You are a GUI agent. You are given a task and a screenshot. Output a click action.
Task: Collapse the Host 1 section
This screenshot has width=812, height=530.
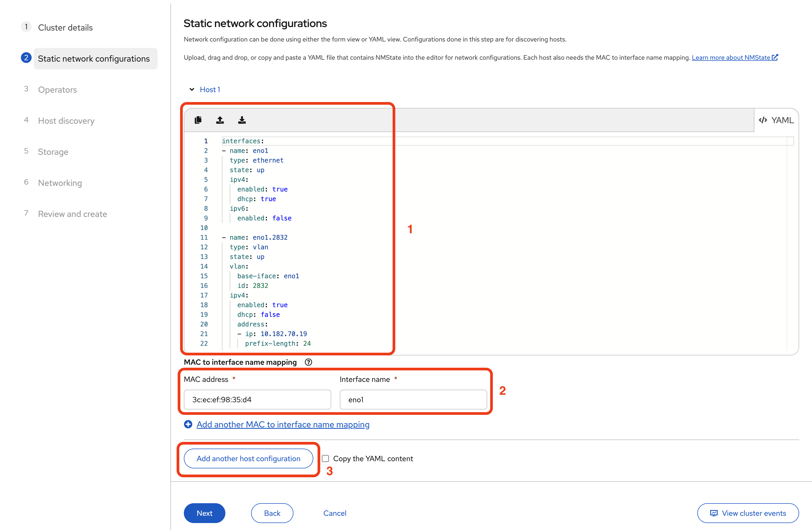click(x=192, y=89)
